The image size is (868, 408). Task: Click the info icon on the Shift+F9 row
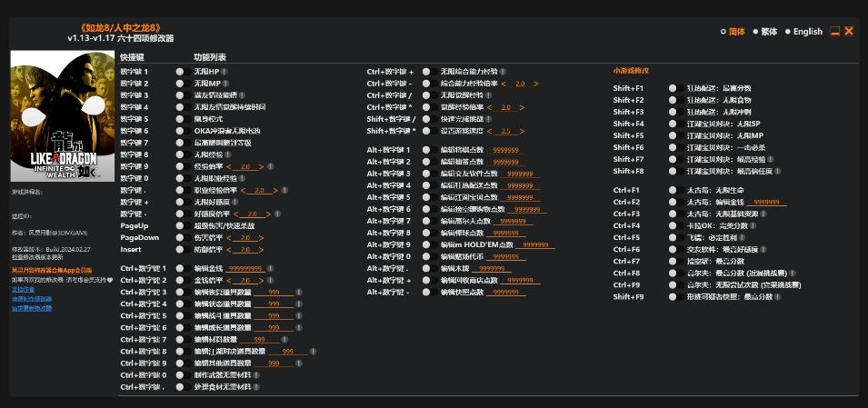coord(778,297)
